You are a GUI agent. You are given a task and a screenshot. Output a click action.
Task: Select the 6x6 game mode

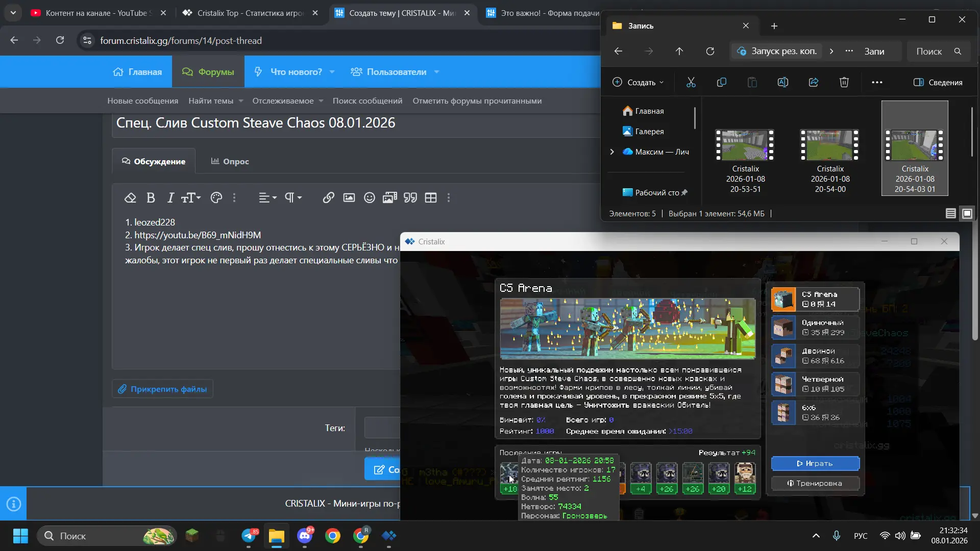(x=815, y=413)
